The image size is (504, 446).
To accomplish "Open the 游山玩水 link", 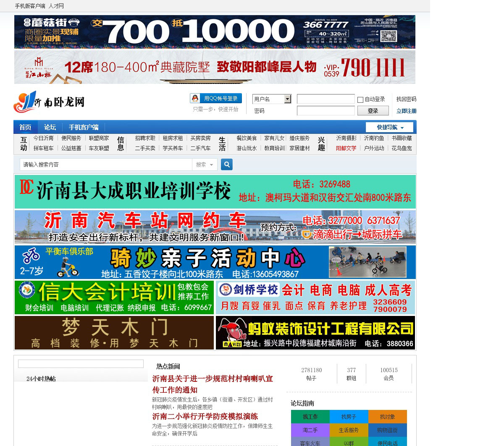I will click(x=247, y=148).
